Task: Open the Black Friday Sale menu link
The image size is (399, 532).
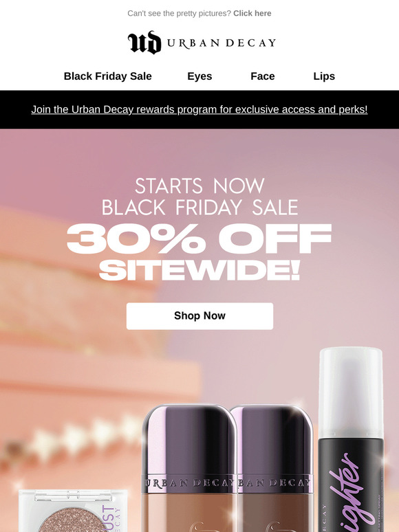Action: (107, 76)
